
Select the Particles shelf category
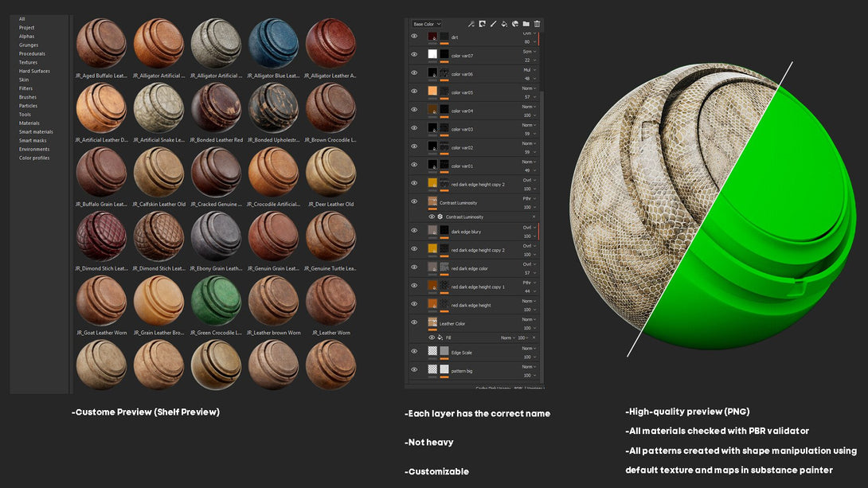pyautogui.click(x=28, y=106)
